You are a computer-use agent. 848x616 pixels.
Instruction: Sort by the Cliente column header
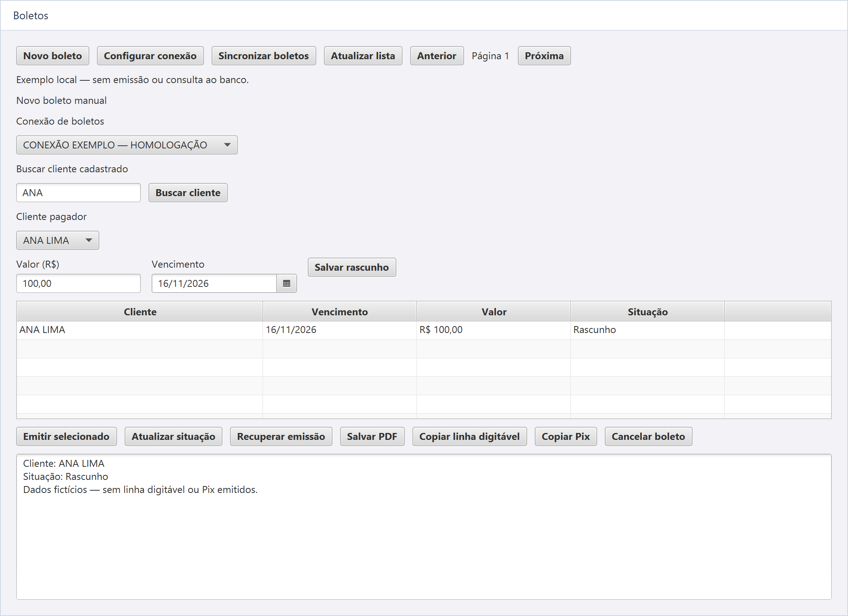pyautogui.click(x=140, y=311)
